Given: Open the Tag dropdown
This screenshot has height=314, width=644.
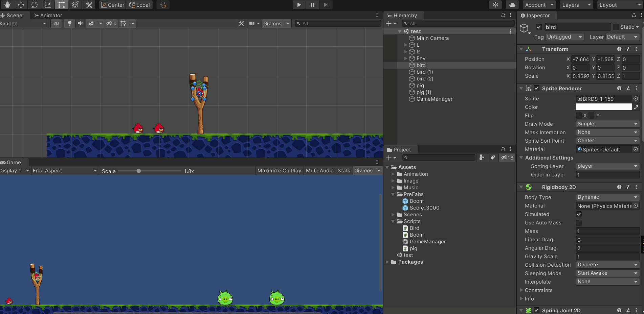Looking at the screenshot, I should pyautogui.click(x=565, y=37).
